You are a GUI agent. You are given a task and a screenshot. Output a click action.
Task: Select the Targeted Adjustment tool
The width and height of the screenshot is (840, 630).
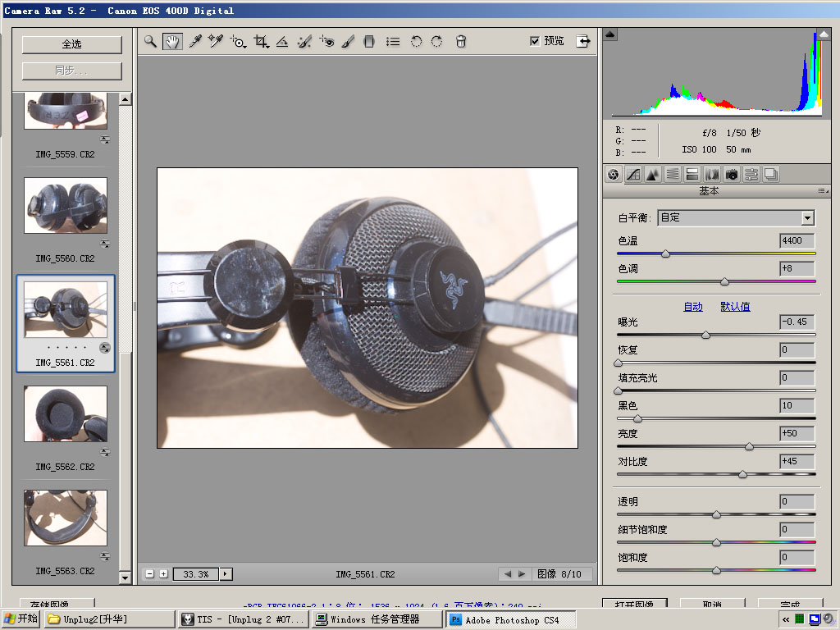pos(239,41)
